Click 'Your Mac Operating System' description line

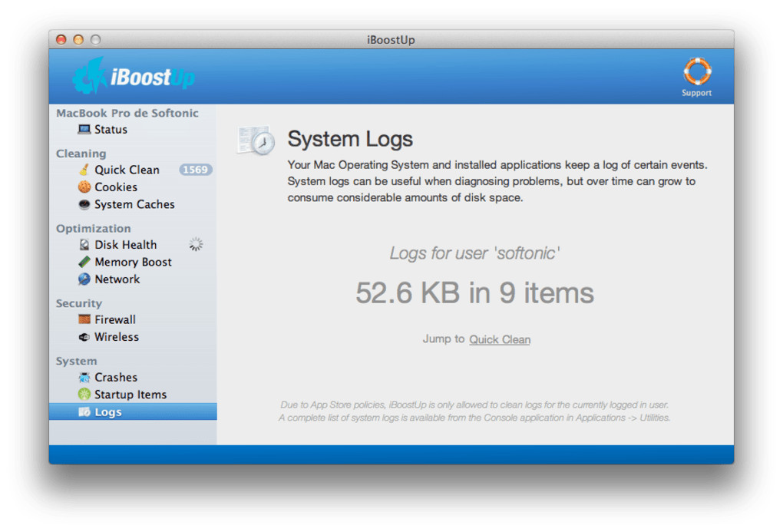point(497,165)
